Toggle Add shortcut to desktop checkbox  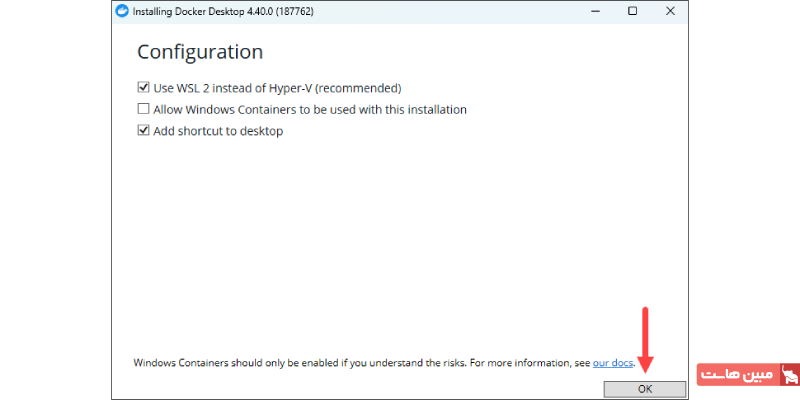143,131
